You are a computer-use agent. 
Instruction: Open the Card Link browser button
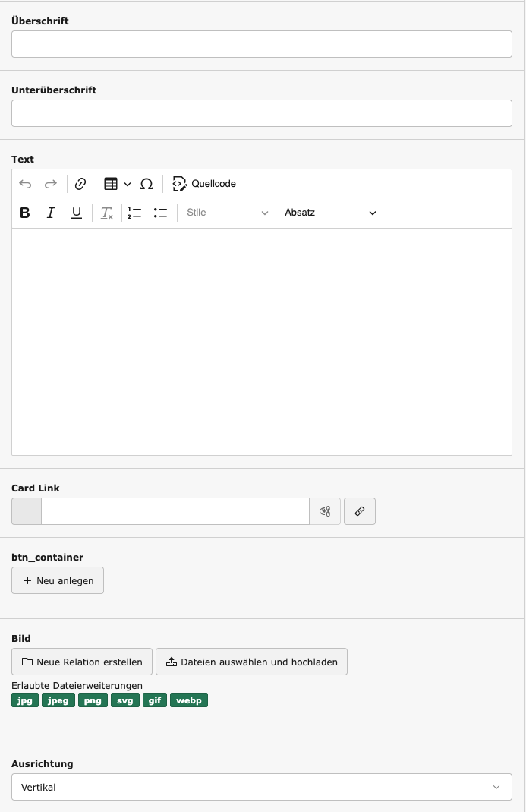[360, 511]
